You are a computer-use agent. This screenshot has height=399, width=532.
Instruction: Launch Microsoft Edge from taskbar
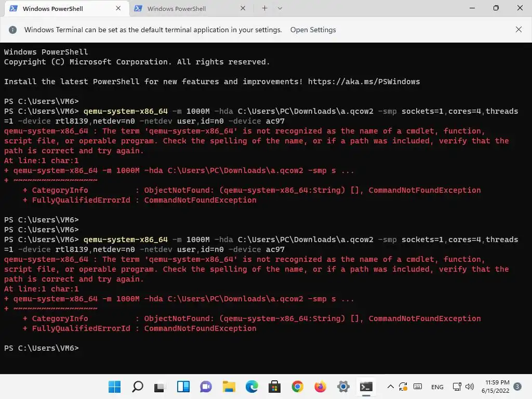[252, 387]
